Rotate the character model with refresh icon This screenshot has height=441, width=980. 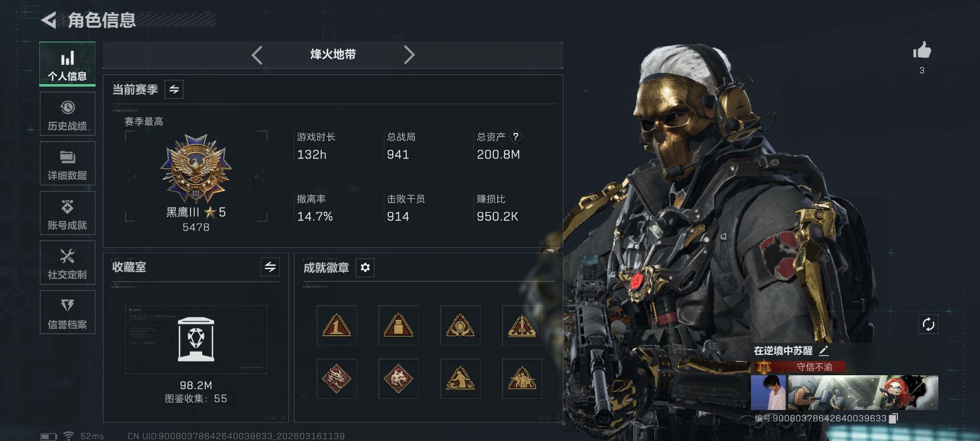pyautogui.click(x=928, y=325)
